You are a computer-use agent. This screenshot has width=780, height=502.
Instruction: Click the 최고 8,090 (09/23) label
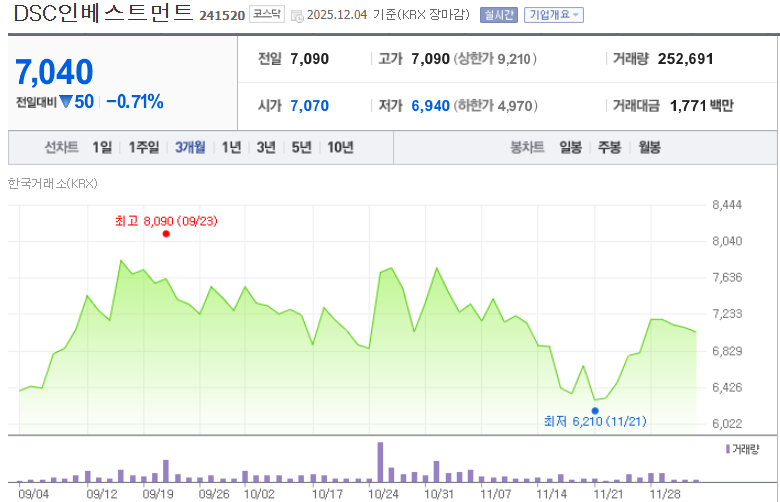pyautogui.click(x=166, y=221)
